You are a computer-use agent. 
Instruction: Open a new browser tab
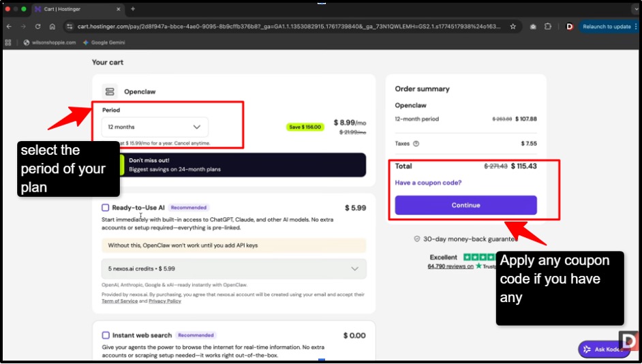tap(133, 9)
